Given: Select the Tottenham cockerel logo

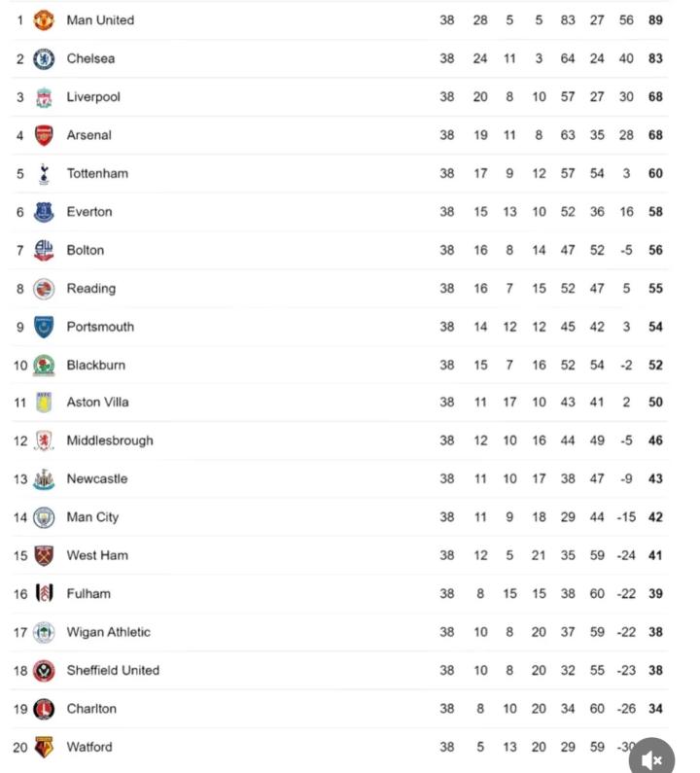Looking at the screenshot, I should [44, 174].
